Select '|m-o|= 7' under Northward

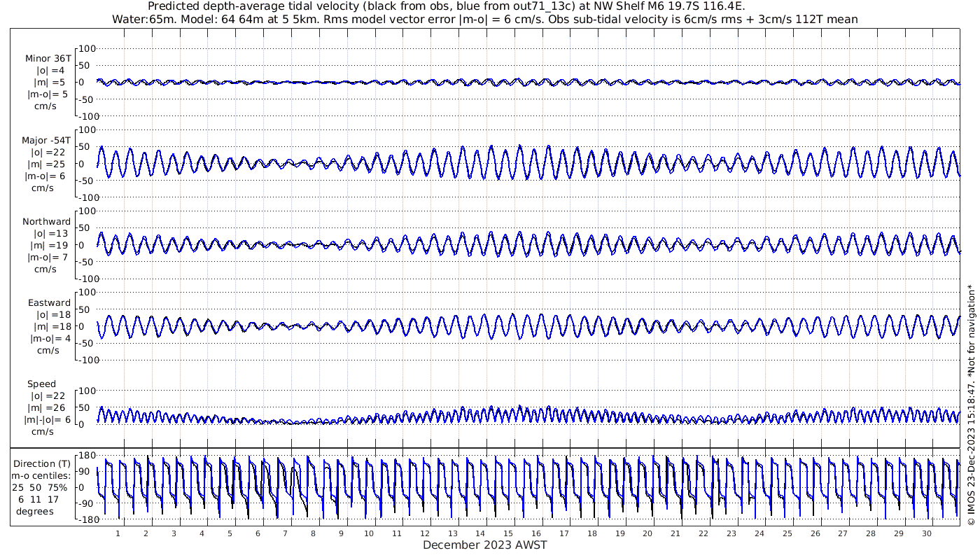point(48,257)
